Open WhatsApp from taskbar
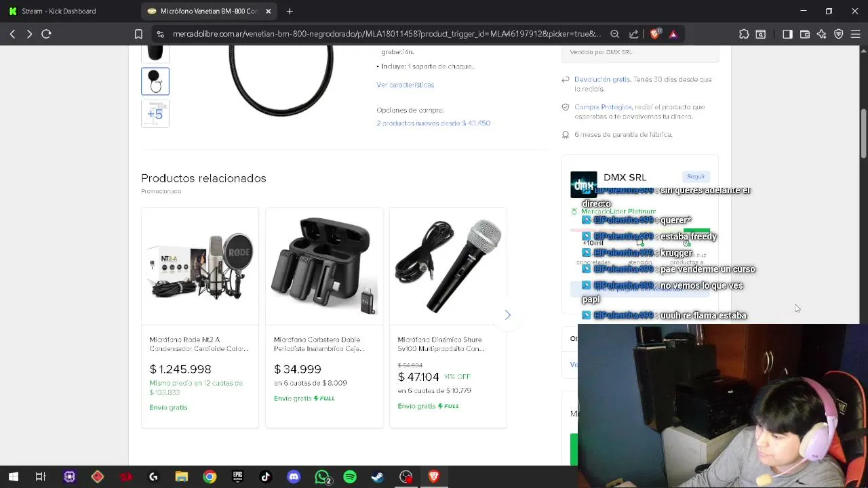The height and width of the screenshot is (488, 868). click(x=322, y=477)
